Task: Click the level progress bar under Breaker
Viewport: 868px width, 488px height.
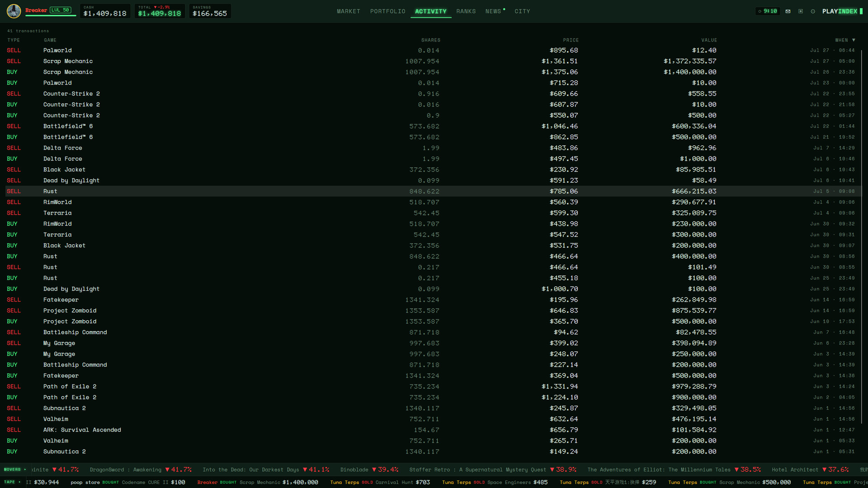Action: point(51,16)
